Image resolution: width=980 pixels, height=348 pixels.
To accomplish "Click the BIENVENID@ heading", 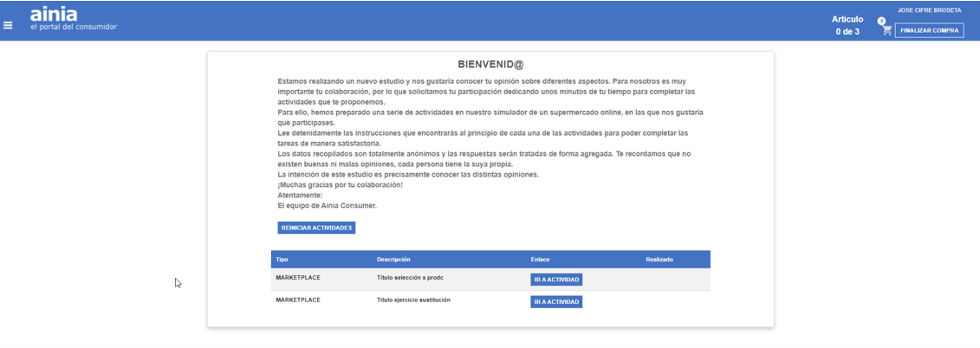I will pyautogui.click(x=490, y=65).
